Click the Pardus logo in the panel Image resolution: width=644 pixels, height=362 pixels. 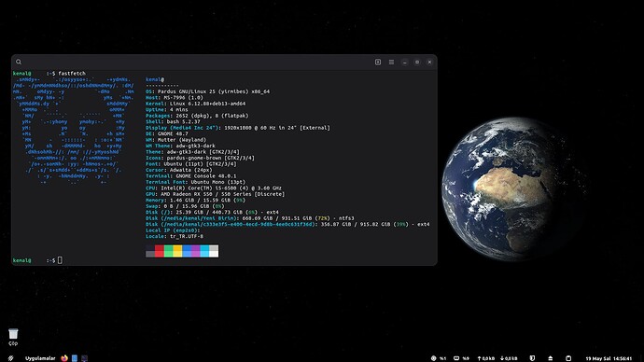pyautogui.click(x=10, y=358)
